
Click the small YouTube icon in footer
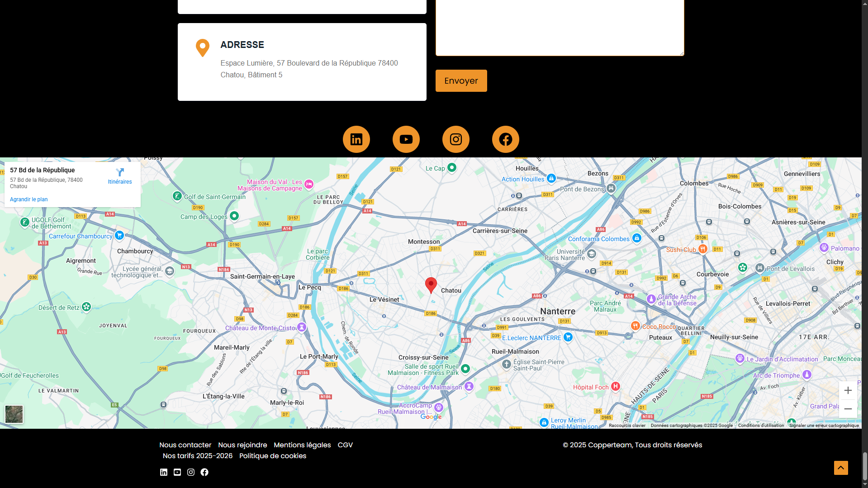pos(177,472)
